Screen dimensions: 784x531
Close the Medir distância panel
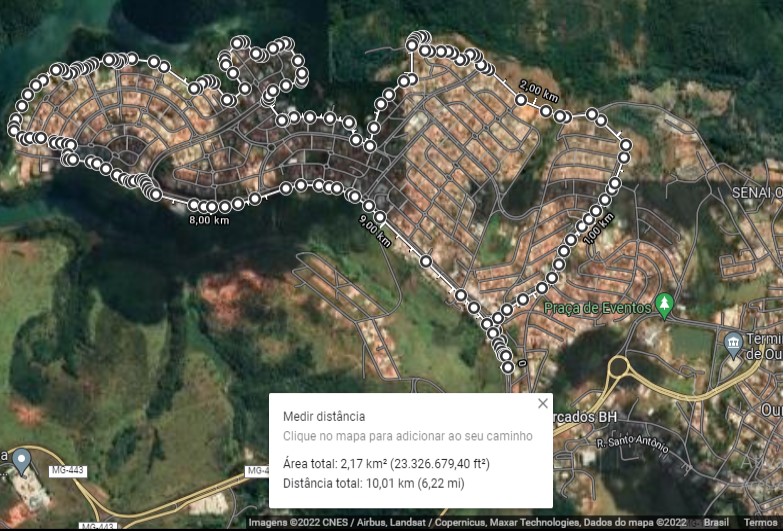point(542,404)
